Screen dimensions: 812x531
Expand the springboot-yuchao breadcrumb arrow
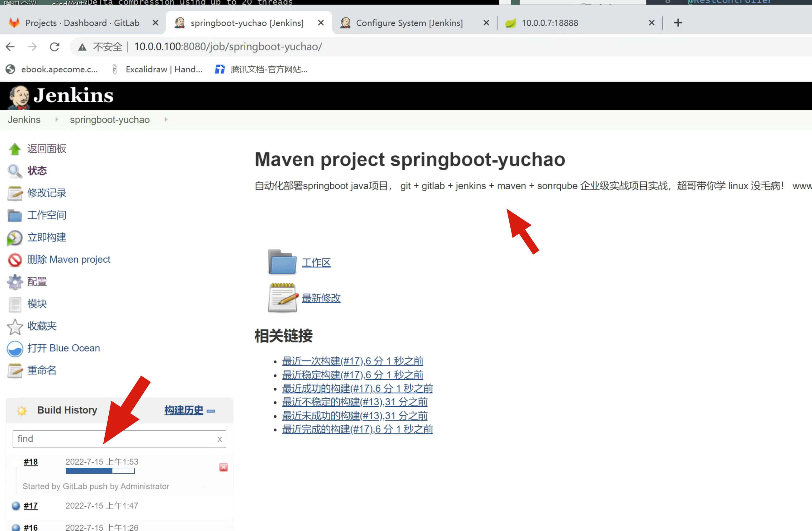click(x=166, y=120)
